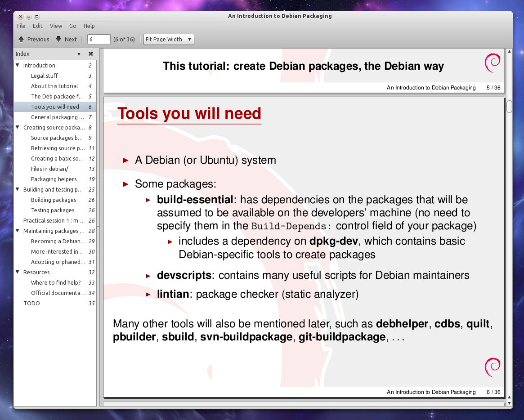Select 'Building packages' index entry
This screenshot has width=524, height=420.
point(55,200)
